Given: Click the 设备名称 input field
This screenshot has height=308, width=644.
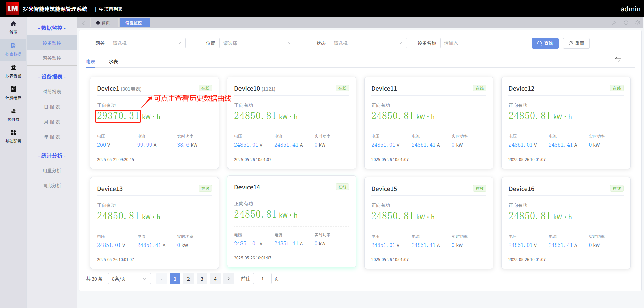Looking at the screenshot, I should pos(479,43).
